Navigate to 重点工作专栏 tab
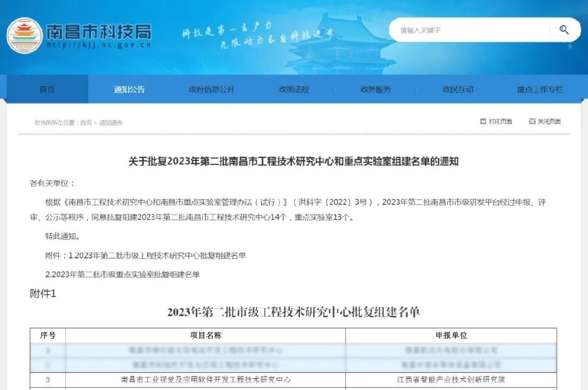Screen dimensions: 588x390 540,90
